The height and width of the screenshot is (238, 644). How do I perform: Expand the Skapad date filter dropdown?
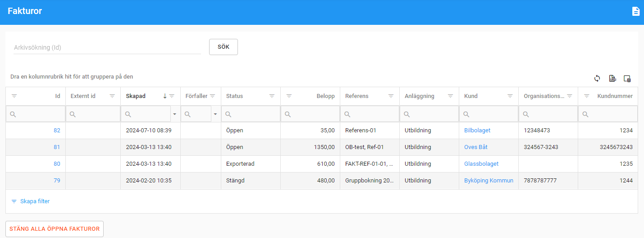174,114
